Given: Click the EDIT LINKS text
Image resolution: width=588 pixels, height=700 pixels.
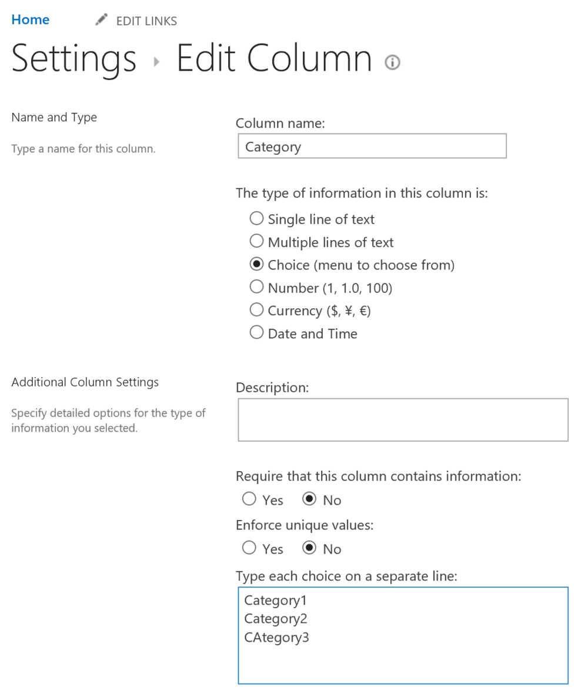Looking at the screenshot, I should click(146, 21).
